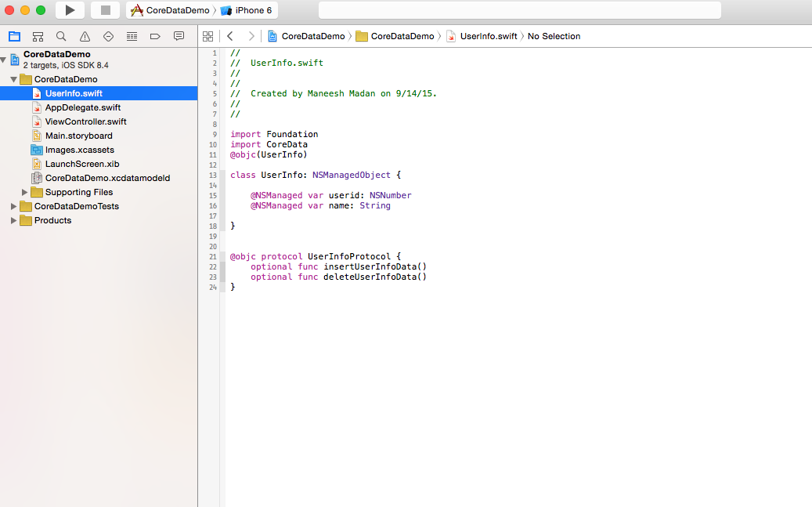Go forward in editor history
The height and width of the screenshot is (507, 812).
251,36
